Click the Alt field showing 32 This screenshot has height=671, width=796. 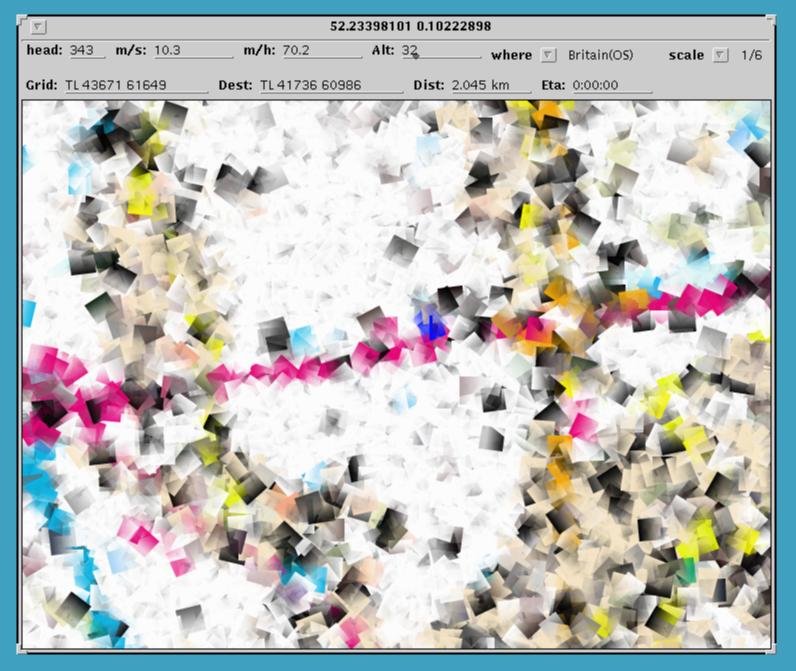click(441, 50)
